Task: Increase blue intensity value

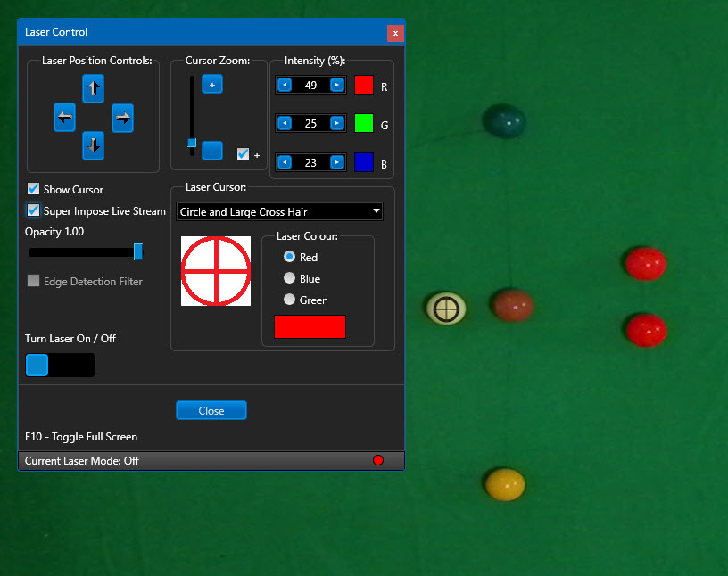Action: [x=337, y=162]
